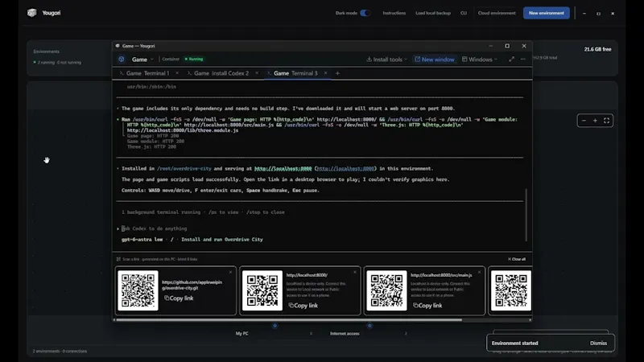Dismiss the github link QR card

click(230, 272)
